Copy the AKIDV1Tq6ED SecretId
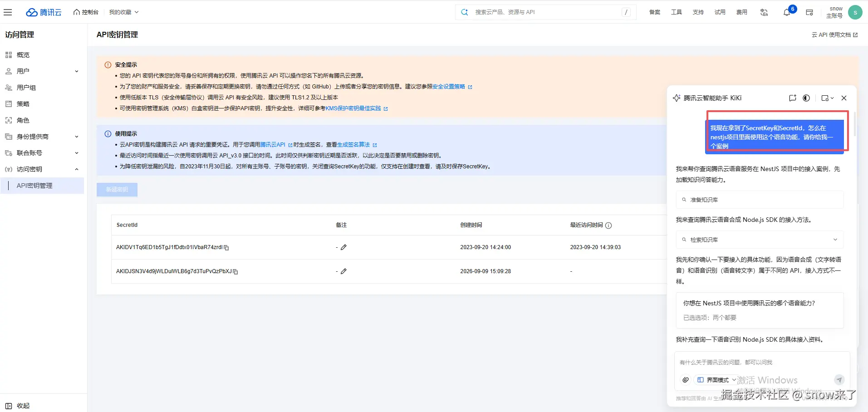868x412 pixels. click(226, 248)
